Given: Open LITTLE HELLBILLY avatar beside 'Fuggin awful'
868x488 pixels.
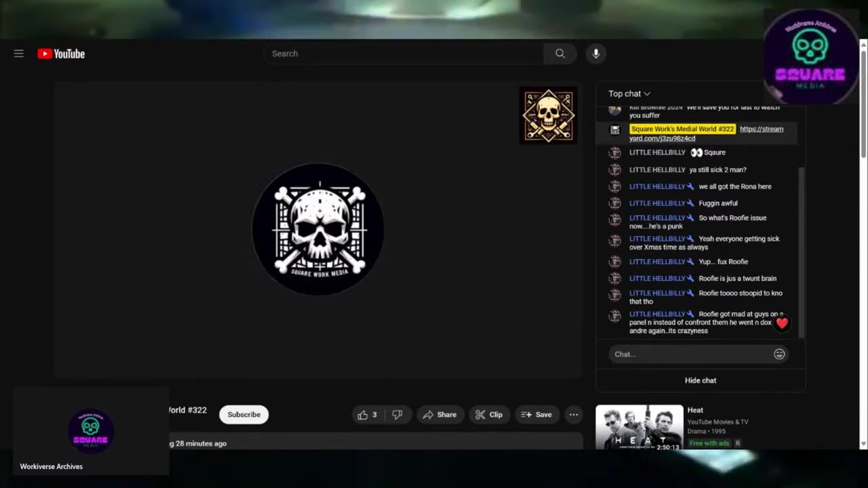Looking at the screenshot, I should coord(615,203).
